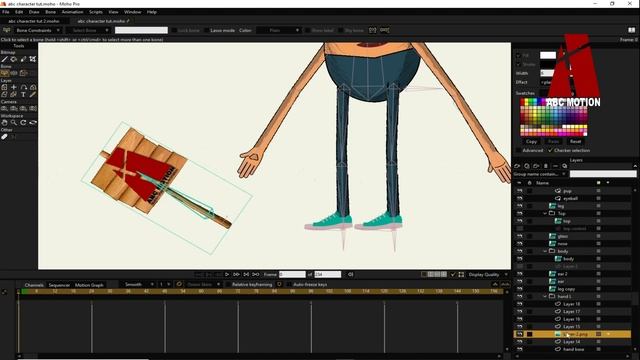Screen dimensions: 640x360
Task: Select the eyedropper tool in Layer section
Action: [33, 95]
